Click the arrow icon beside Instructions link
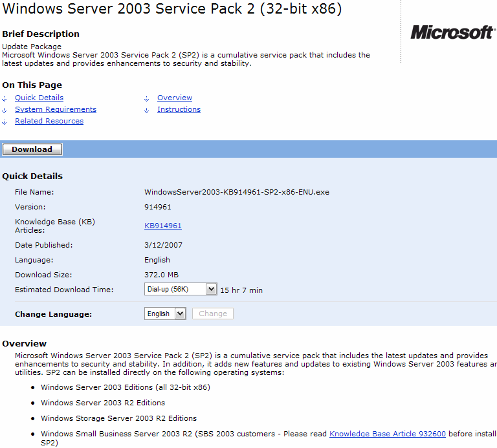The width and height of the screenshot is (497, 448). (x=146, y=111)
